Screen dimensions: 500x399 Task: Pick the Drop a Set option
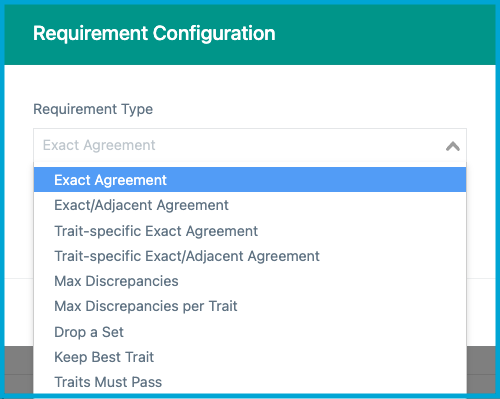[x=250, y=332]
